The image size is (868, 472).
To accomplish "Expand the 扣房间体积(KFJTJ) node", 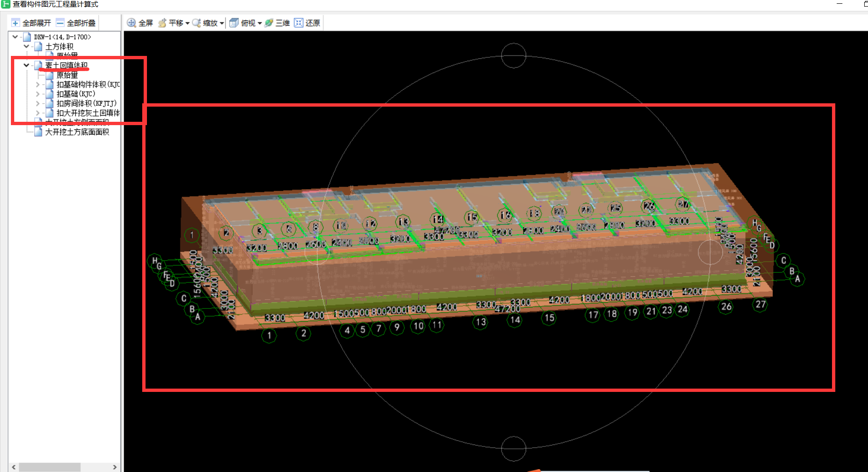I will 38,103.
